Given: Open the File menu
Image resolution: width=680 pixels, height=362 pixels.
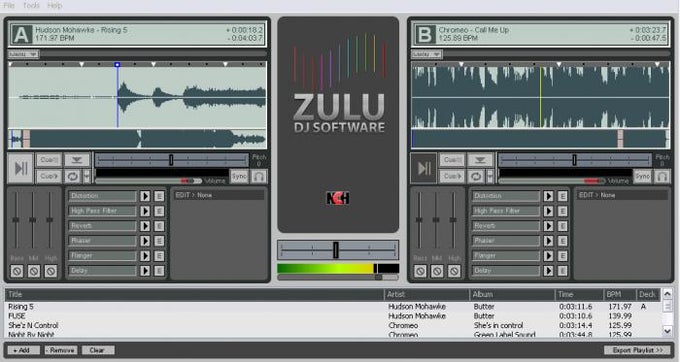Looking at the screenshot, I should [x=9, y=5].
